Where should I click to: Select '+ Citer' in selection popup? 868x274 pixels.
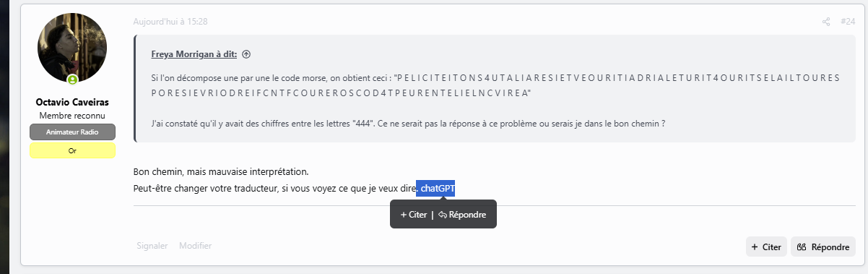pos(414,215)
